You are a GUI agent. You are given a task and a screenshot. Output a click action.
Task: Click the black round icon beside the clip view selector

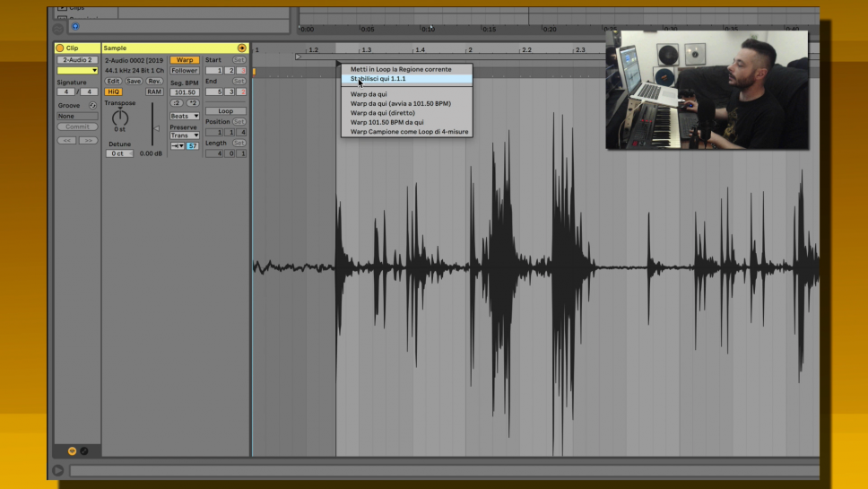coord(84,450)
